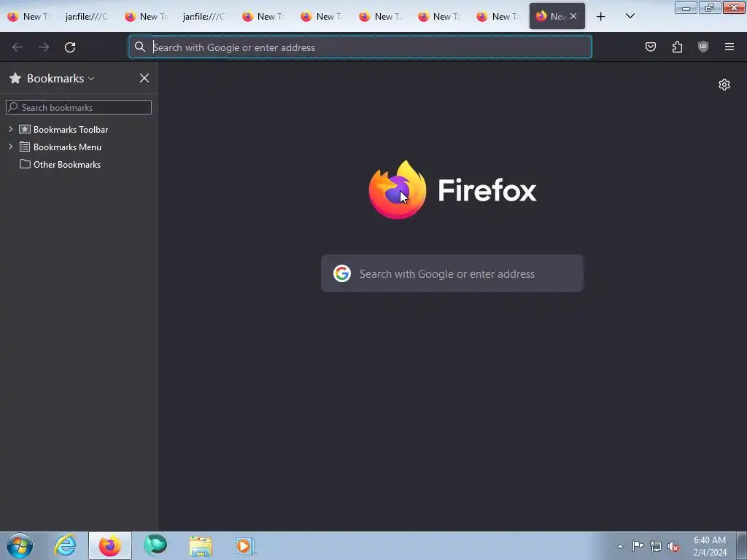Image resolution: width=747 pixels, height=560 pixels.
Task: Open the Extensions puzzle icon
Action: point(677,47)
